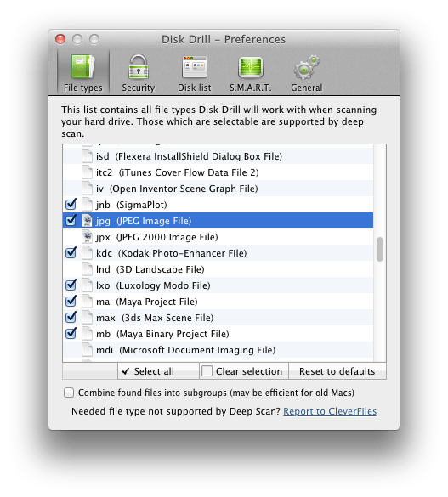Select the itc2 iTunes Cover Flow row text

pyautogui.click(x=177, y=172)
